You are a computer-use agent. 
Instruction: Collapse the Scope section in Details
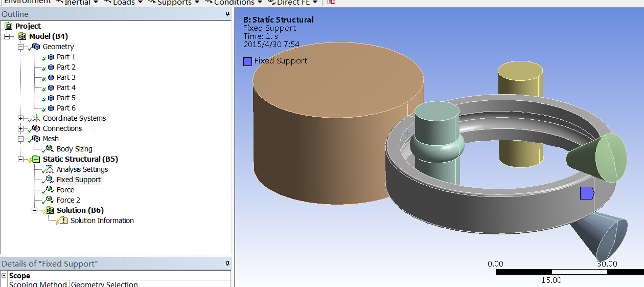(4, 276)
